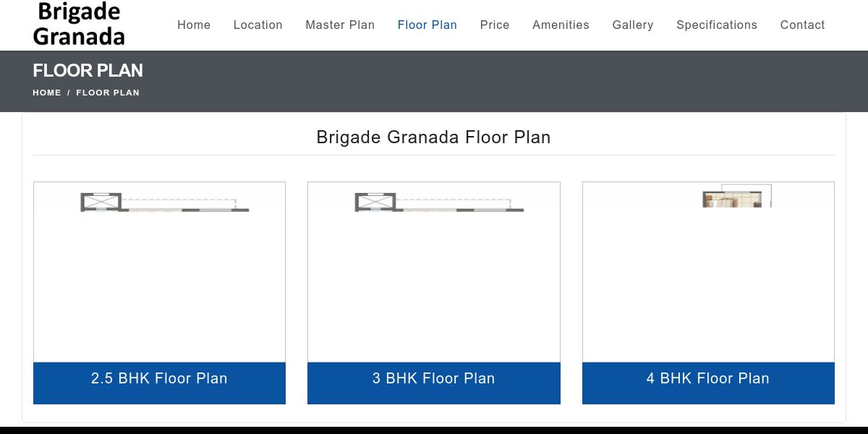
Task: Click HOME in the breadcrumb
Action: [47, 93]
